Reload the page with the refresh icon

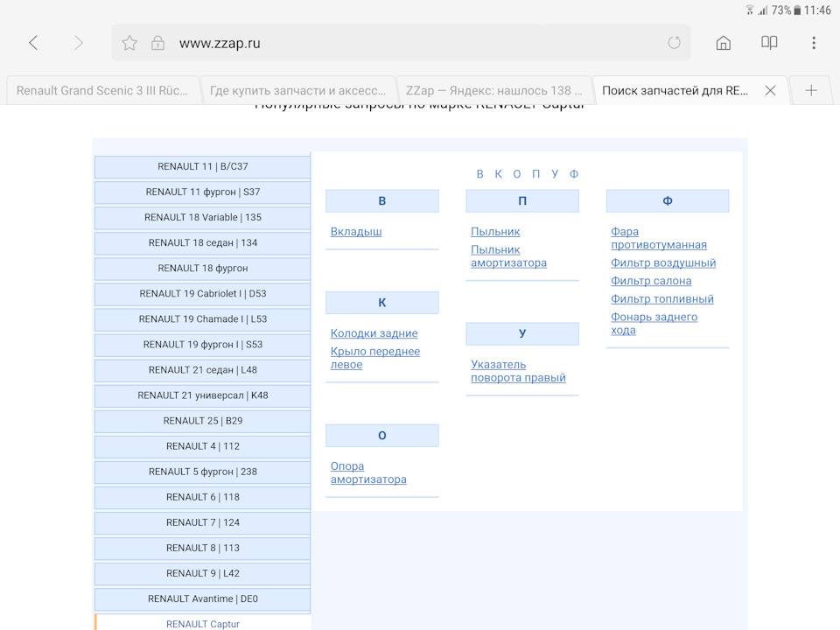674,43
